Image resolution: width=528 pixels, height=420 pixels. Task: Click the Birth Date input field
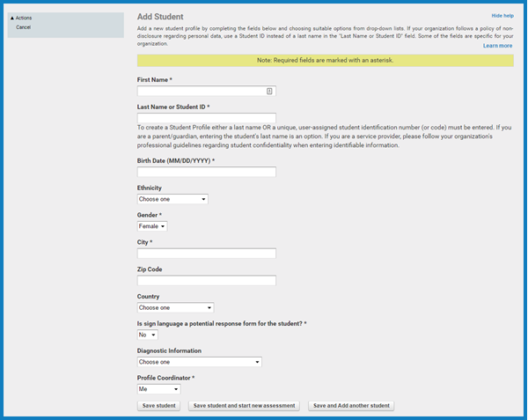207,173
